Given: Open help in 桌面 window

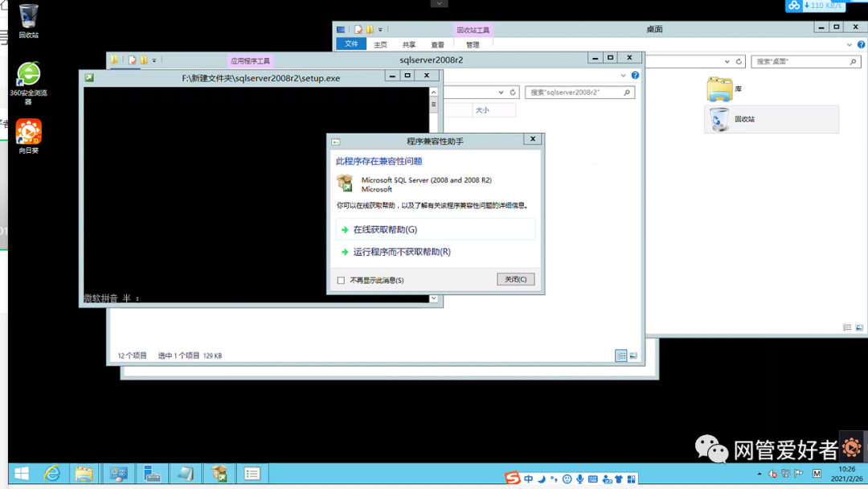Looking at the screenshot, I should (861, 45).
